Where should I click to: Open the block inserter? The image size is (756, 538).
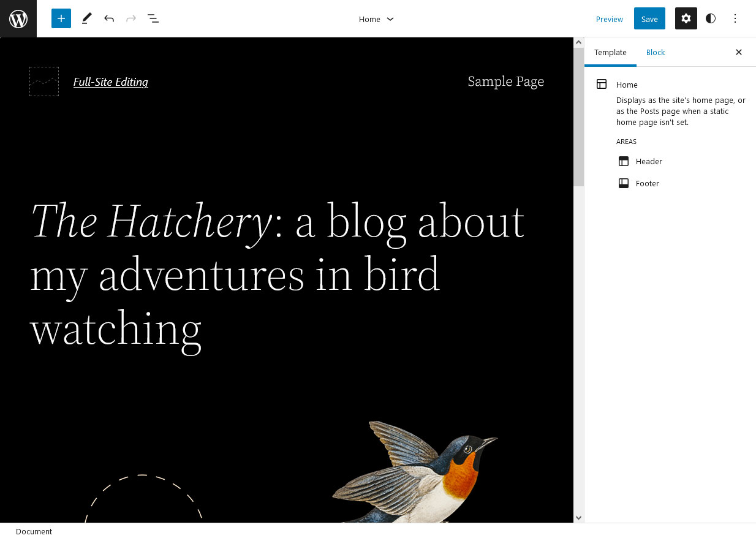61,18
